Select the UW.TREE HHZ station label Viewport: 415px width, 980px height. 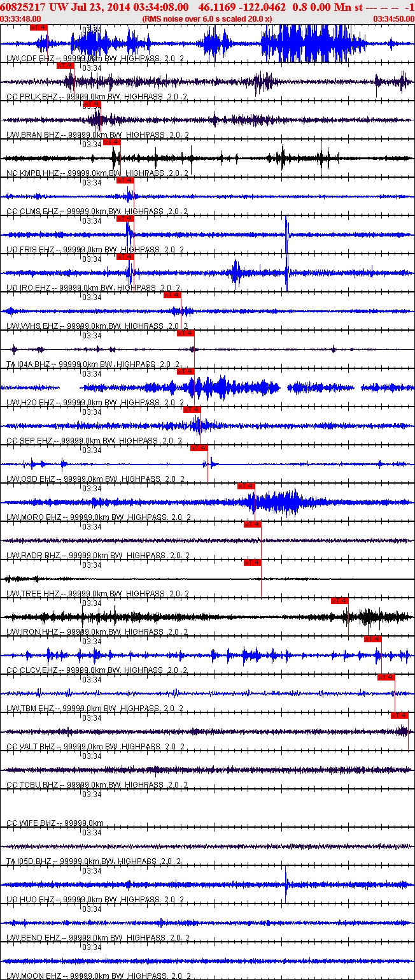pos(32,593)
